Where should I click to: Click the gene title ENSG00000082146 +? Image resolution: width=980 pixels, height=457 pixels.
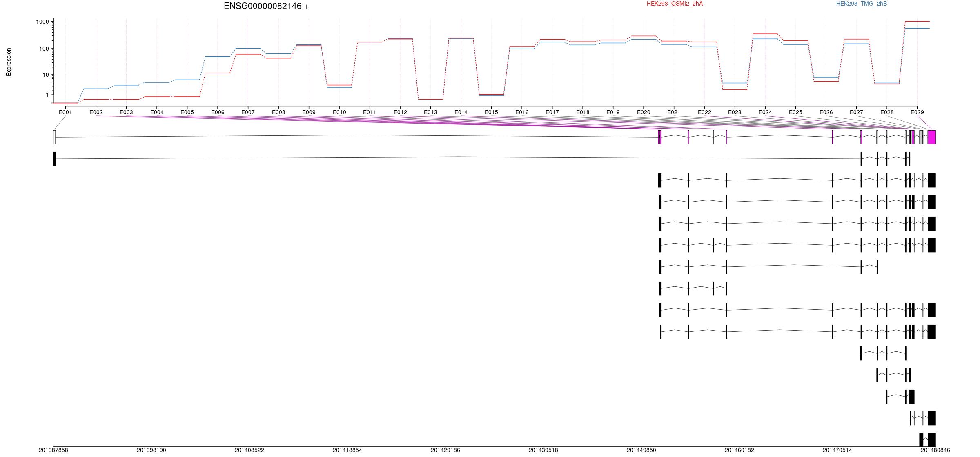pyautogui.click(x=266, y=6)
